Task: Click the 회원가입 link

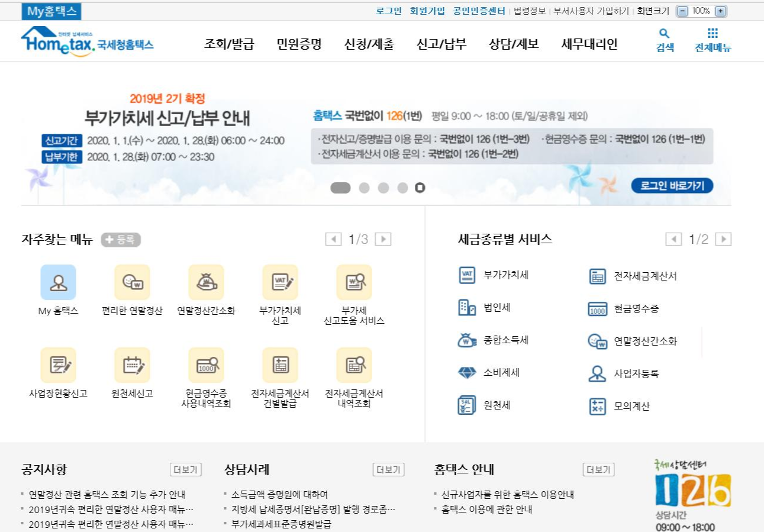Action: click(x=427, y=11)
